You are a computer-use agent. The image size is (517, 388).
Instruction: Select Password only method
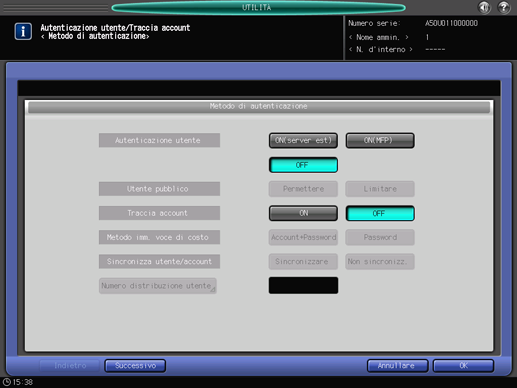coord(380,237)
